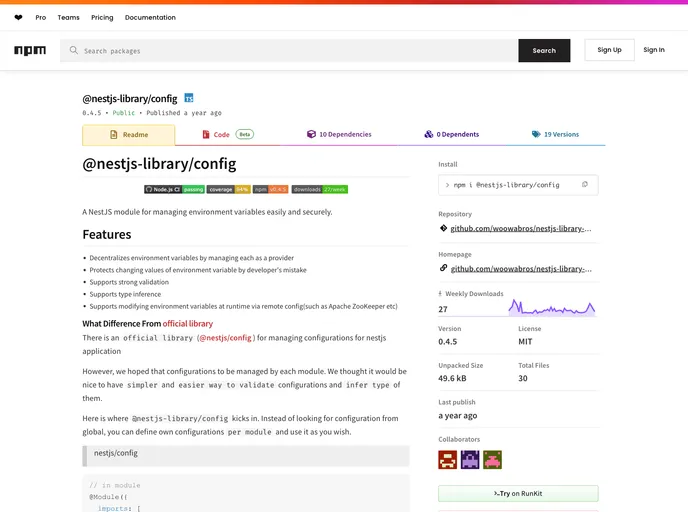688x512 pixels.
Task: Click the Dependencies box icon
Action: tap(311, 134)
